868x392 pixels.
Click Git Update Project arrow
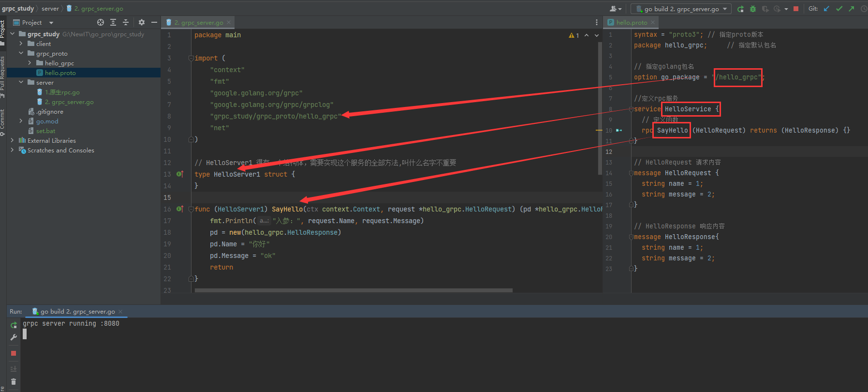(826, 9)
